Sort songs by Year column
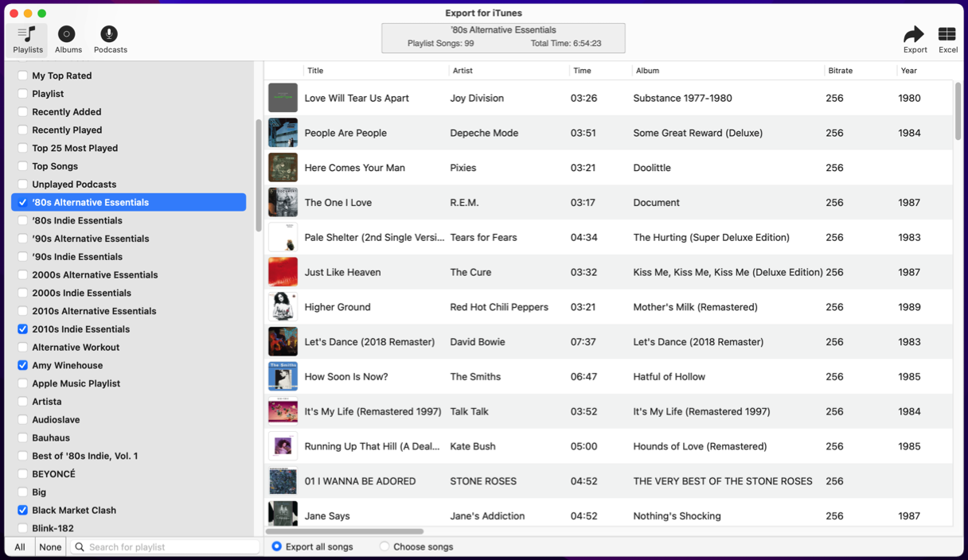968x560 pixels. click(x=908, y=71)
